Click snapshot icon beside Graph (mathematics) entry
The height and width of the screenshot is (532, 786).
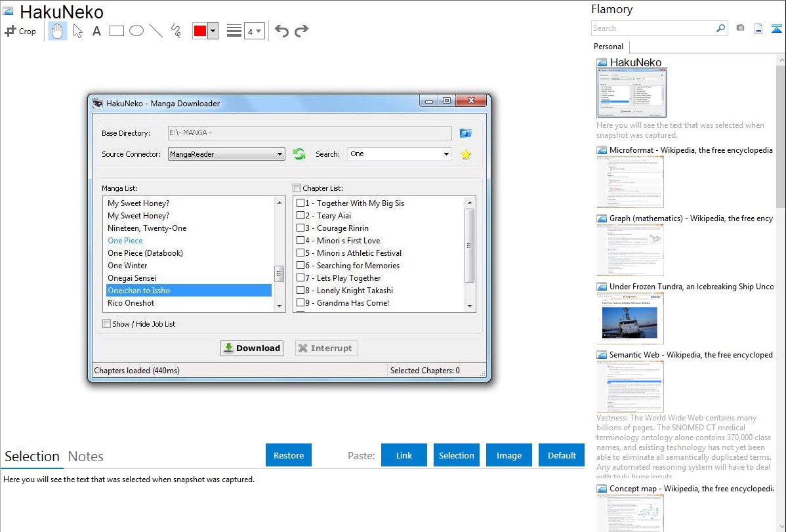[602, 218]
